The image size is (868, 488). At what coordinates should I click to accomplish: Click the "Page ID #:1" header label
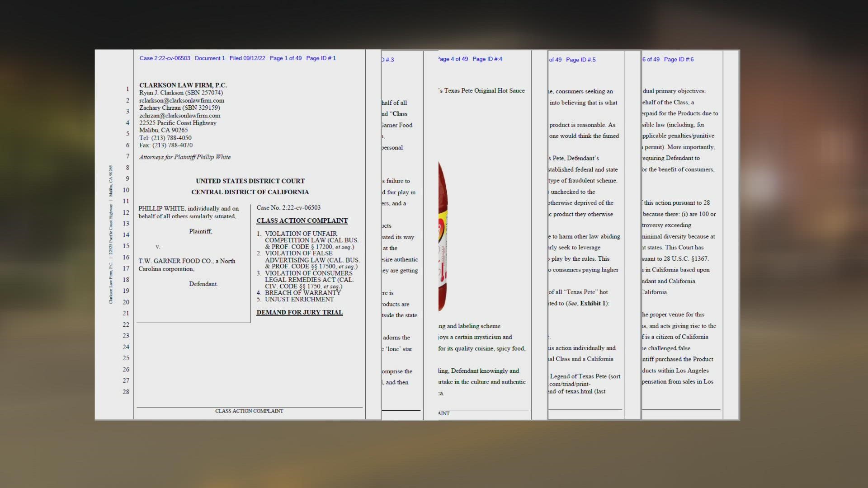321,58
